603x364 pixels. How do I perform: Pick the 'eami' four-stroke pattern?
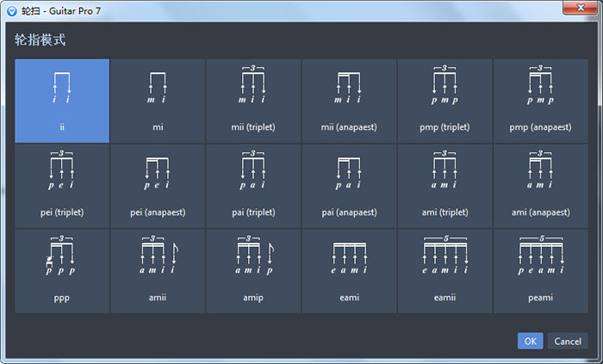pyautogui.click(x=349, y=270)
